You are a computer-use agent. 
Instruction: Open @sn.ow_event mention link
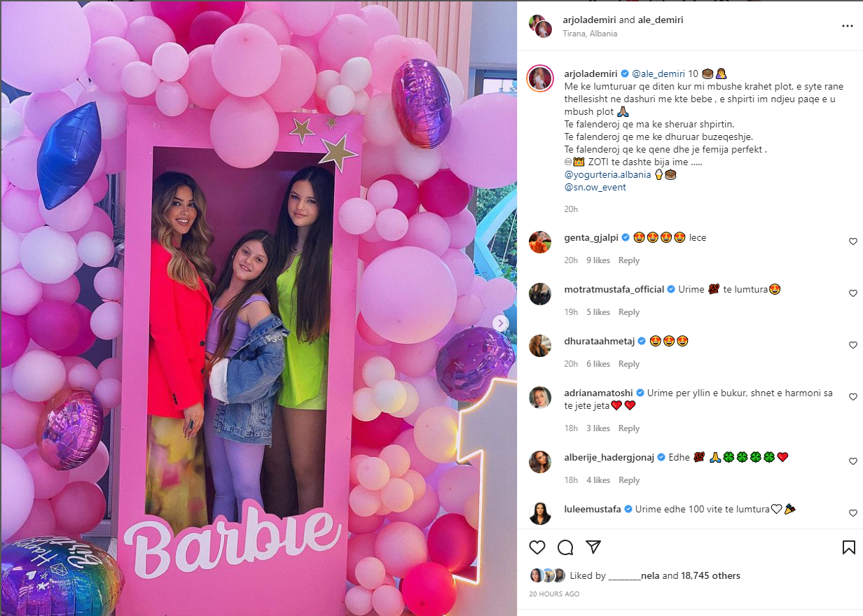coord(595,188)
